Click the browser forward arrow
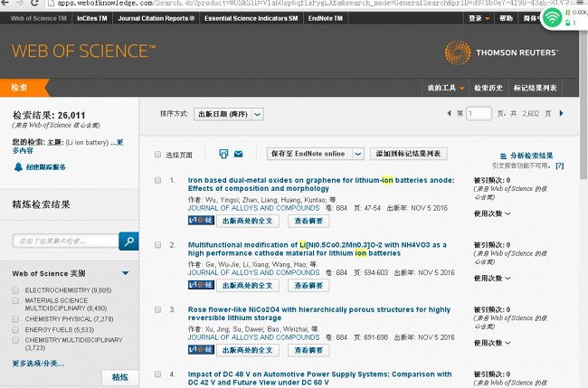The image size is (588, 388). point(20,3)
